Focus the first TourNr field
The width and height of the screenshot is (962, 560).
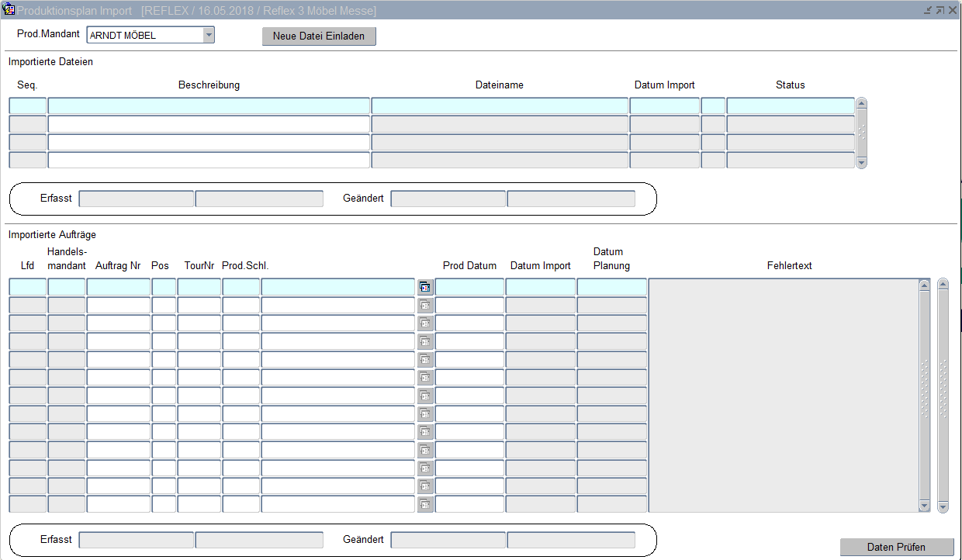199,287
